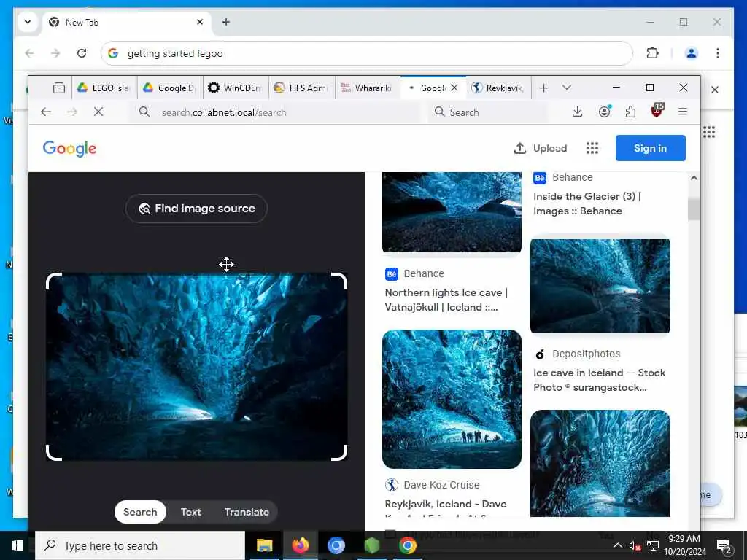Viewport: 747px width, 560px height.
Task: Open the Windows Start menu
Action: [x=18, y=545]
